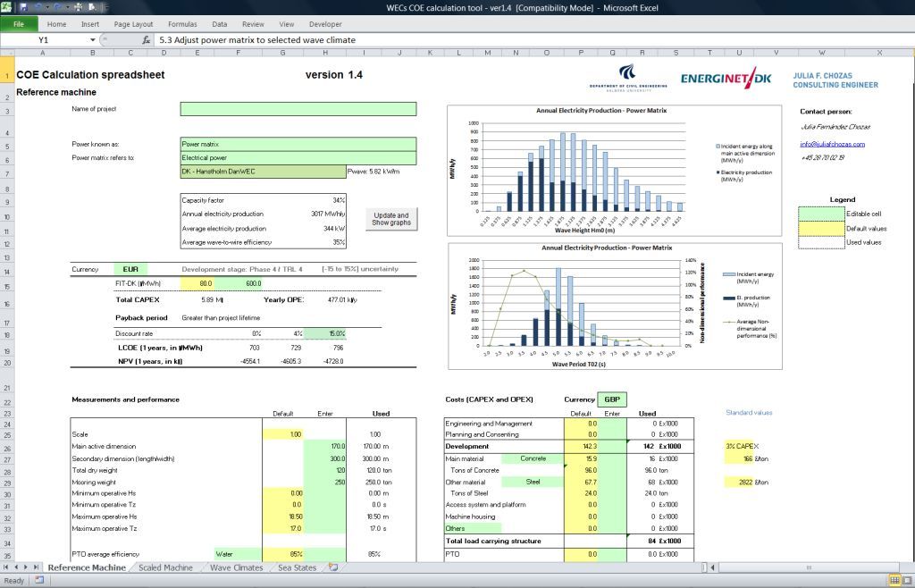This screenshot has width=915, height=588.
Task: Click discount rate 15.0% cell
Action: [325, 333]
